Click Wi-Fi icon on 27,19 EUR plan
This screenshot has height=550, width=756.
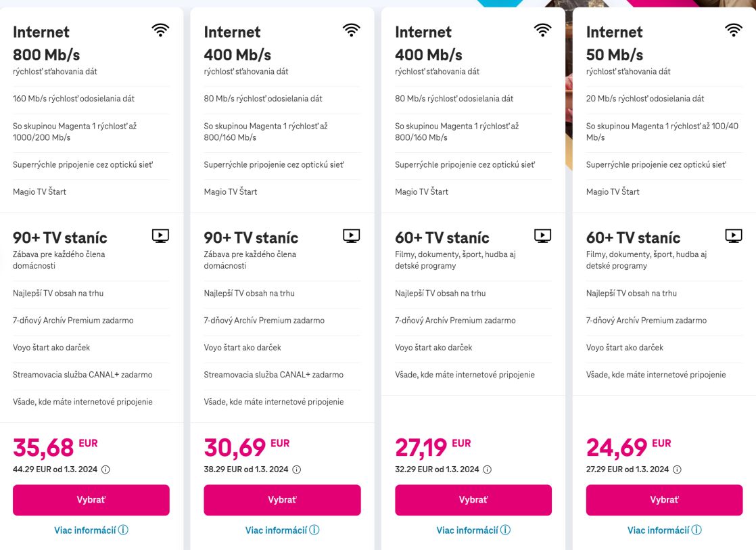[543, 30]
